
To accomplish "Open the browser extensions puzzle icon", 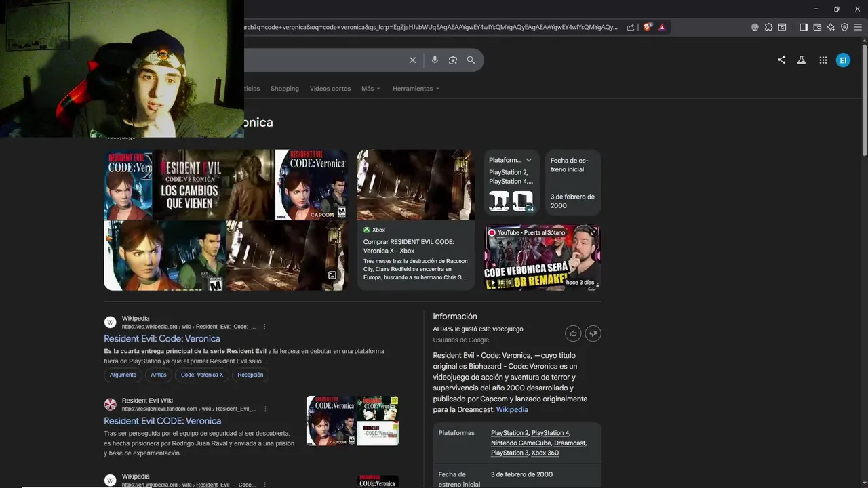I will pyautogui.click(x=768, y=27).
